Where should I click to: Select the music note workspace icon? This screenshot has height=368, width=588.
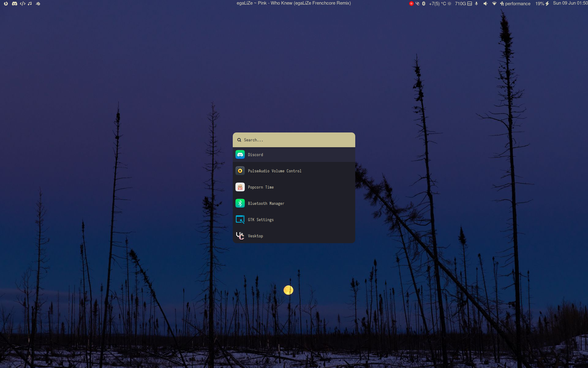[x=30, y=4]
